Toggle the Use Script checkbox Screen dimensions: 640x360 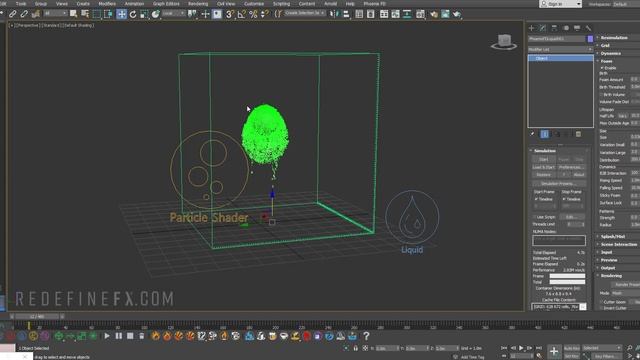point(535,217)
